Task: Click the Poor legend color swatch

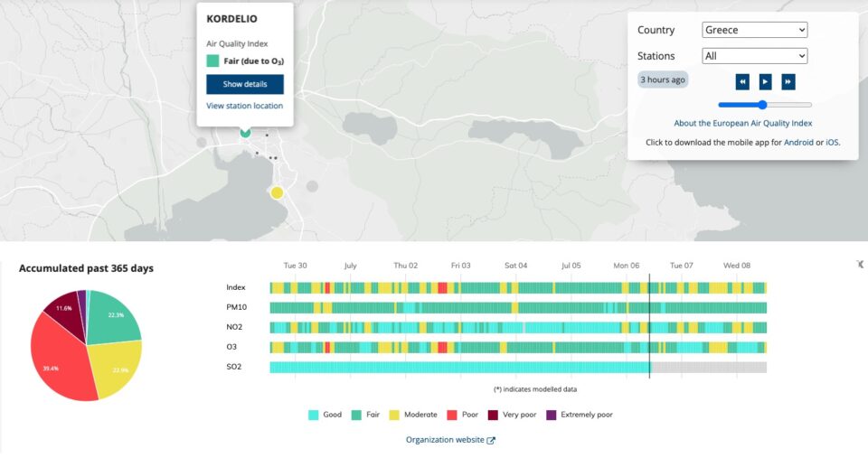Action: [x=452, y=415]
